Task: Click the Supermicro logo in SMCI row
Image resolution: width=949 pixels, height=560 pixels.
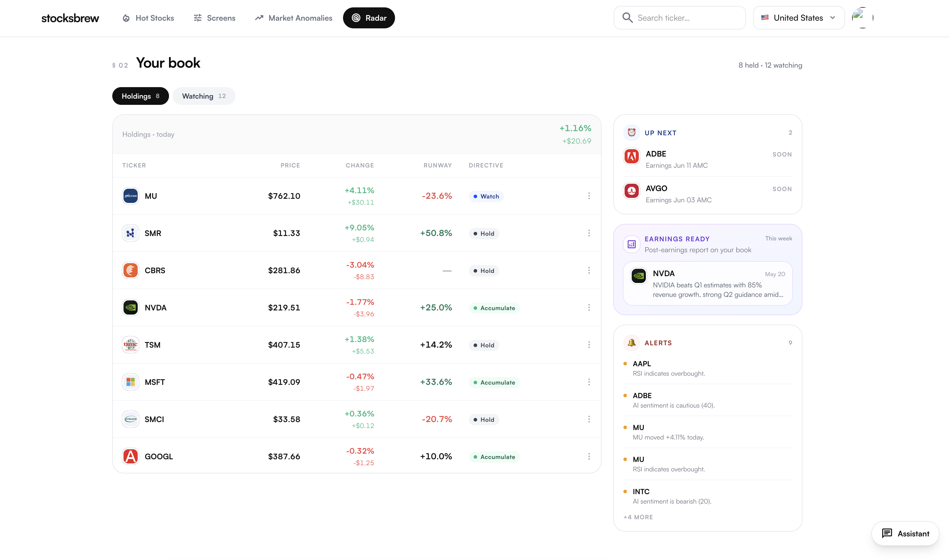Action: [x=131, y=419]
